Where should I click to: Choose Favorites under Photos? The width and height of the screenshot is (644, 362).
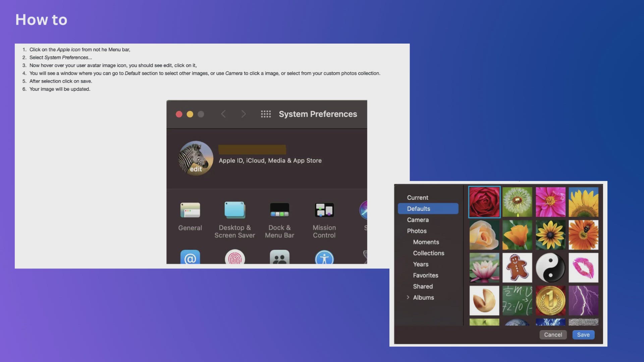(425, 275)
